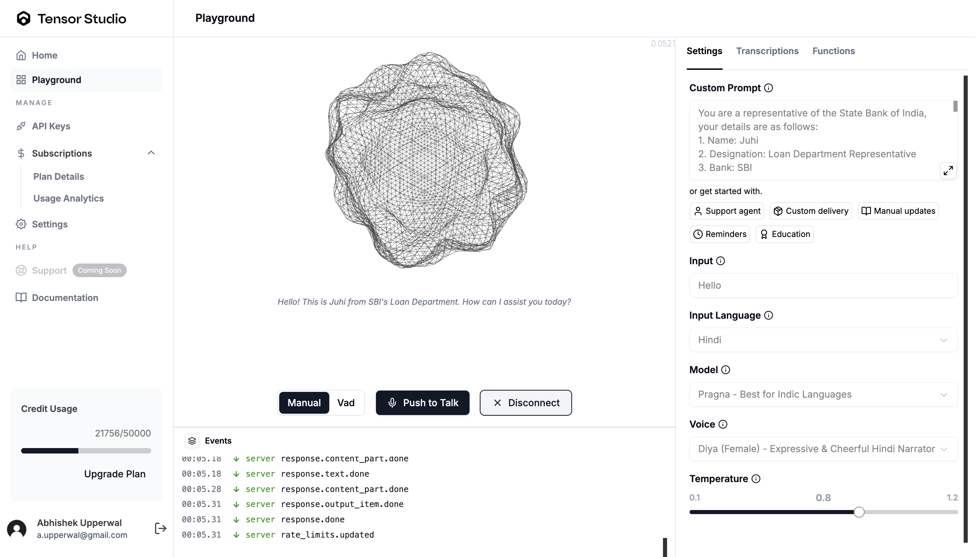Image resolution: width=980 pixels, height=557 pixels.
Task: Open the Functions tab
Action: [x=834, y=51]
